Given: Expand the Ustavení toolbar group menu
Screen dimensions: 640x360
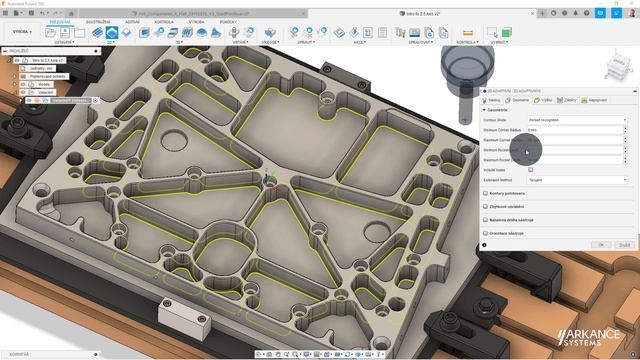Looking at the screenshot, I should coord(64,42).
